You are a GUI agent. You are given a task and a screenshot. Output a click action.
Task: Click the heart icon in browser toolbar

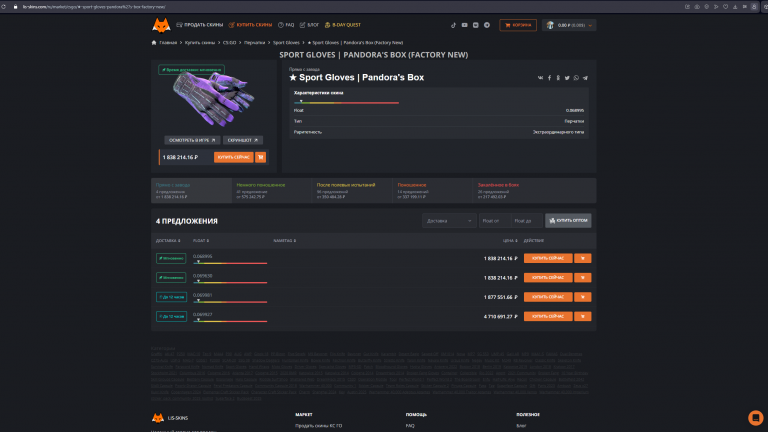point(725,7)
